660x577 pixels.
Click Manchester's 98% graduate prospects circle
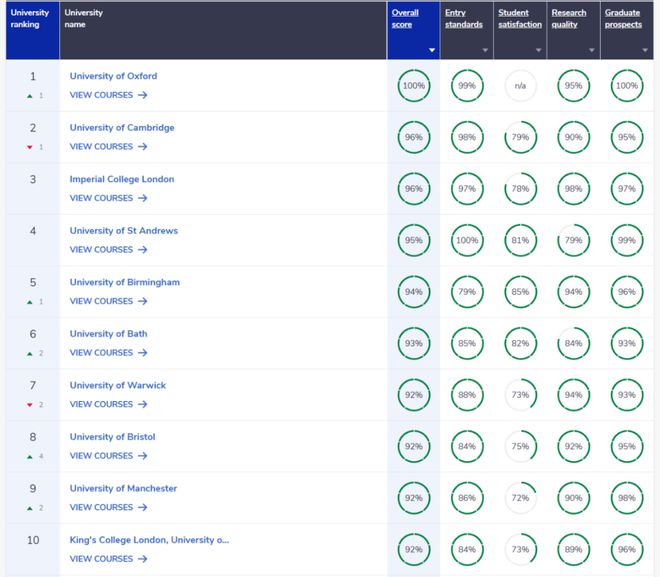point(627,498)
